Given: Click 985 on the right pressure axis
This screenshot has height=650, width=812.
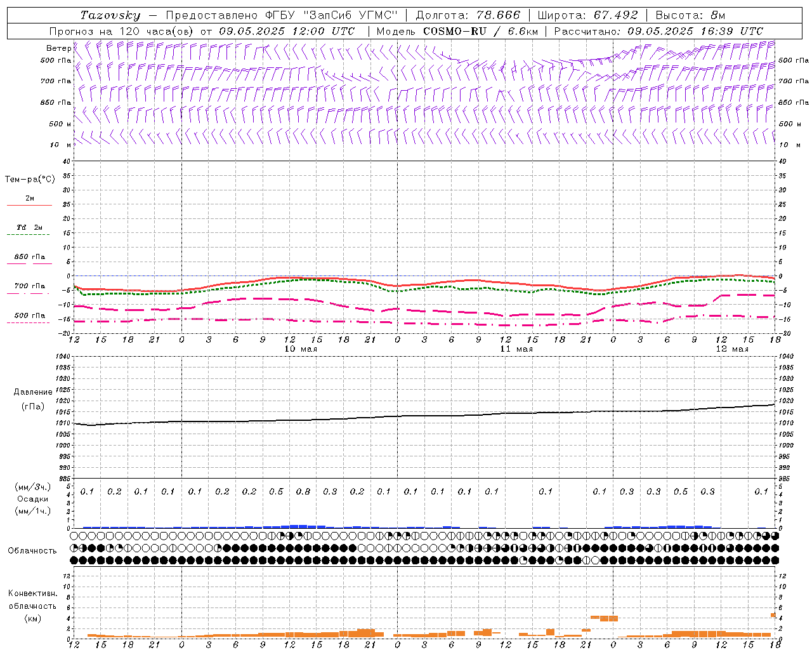Looking at the screenshot, I should (785, 479).
